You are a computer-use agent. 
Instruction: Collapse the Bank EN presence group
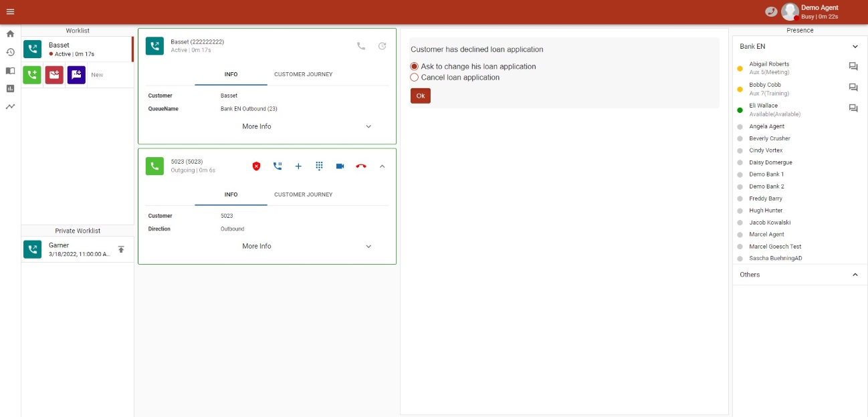click(854, 47)
